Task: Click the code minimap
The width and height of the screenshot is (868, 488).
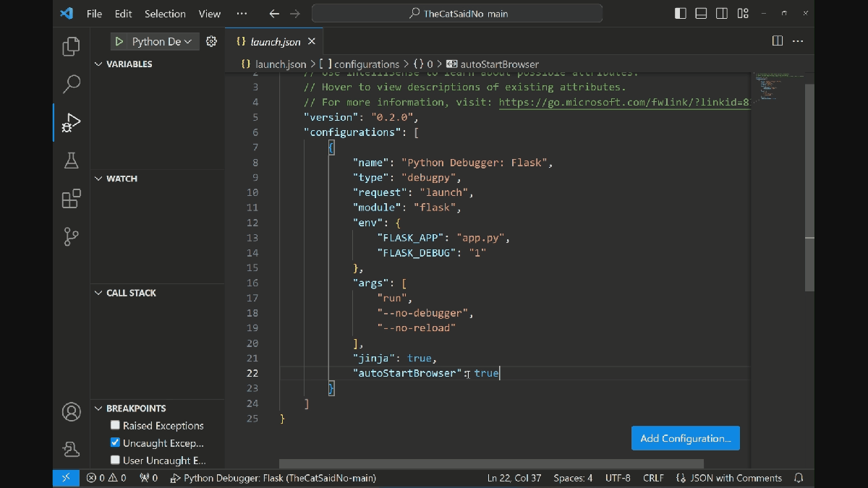Action: pos(778,87)
